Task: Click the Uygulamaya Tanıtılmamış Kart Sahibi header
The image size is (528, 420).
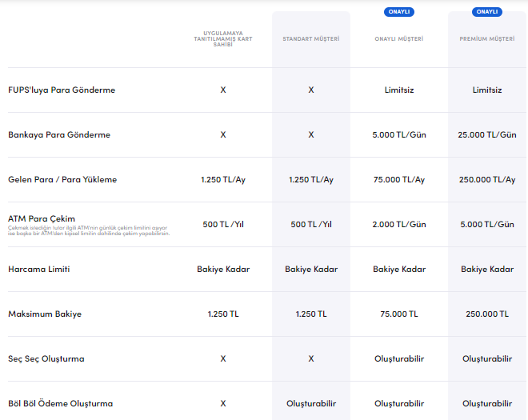Action: [x=223, y=39]
